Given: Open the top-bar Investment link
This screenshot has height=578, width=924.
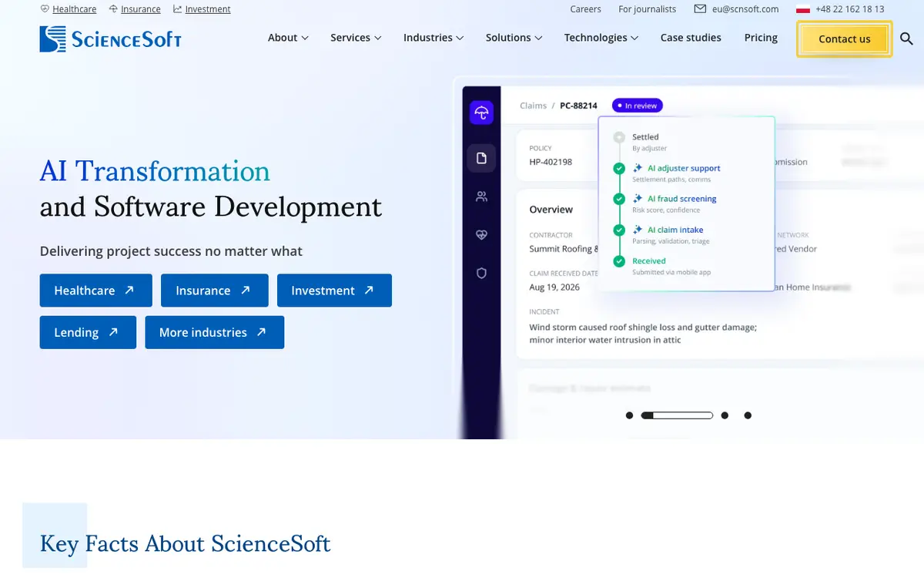Looking at the screenshot, I should [208, 9].
